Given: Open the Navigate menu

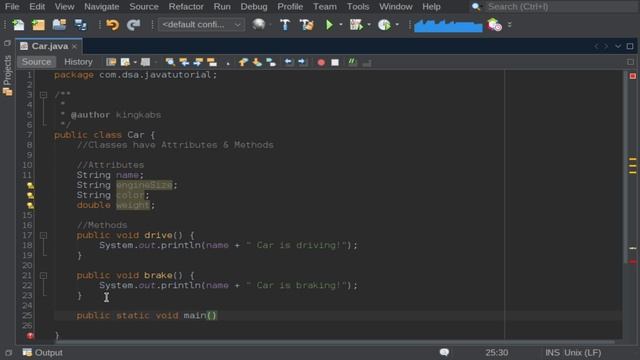Looking at the screenshot, I should tap(102, 7).
